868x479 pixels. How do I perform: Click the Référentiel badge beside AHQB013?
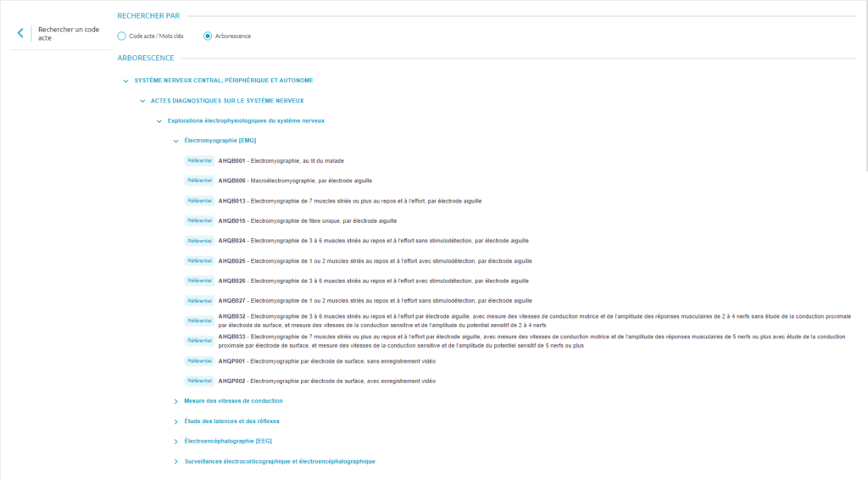tap(199, 201)
